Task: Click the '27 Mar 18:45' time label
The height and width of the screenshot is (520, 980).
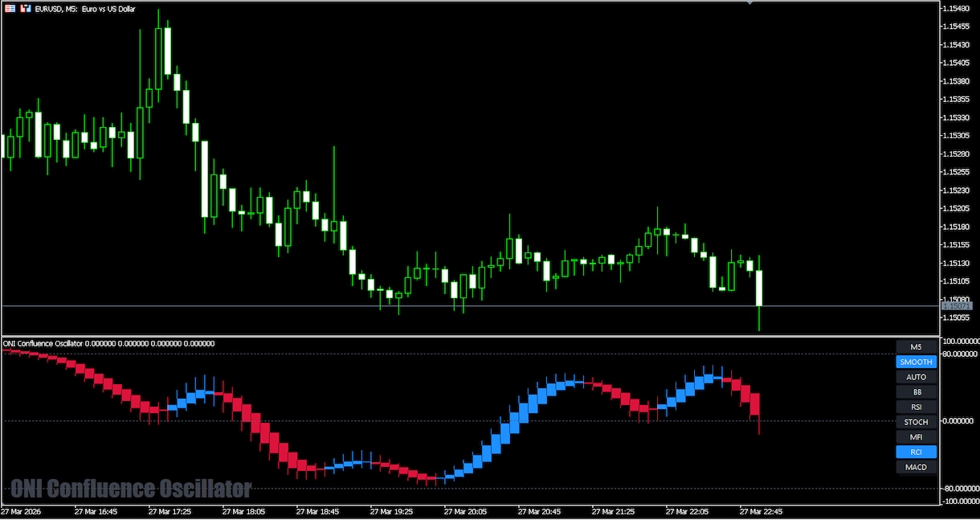Action: (317, 511)
